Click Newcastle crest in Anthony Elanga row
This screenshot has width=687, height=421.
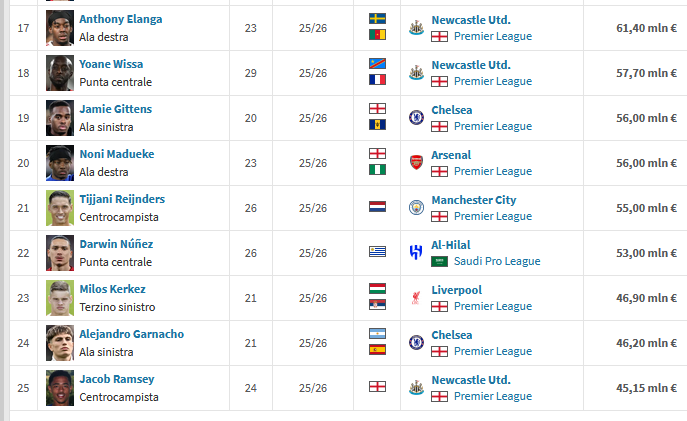[416, 28]
